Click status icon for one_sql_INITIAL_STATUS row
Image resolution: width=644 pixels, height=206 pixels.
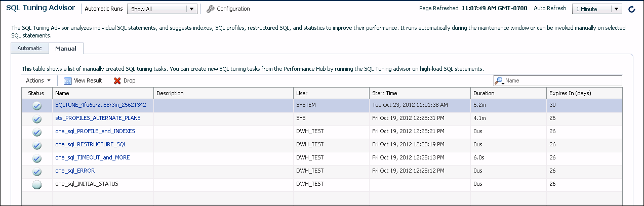tap(37, 185)
